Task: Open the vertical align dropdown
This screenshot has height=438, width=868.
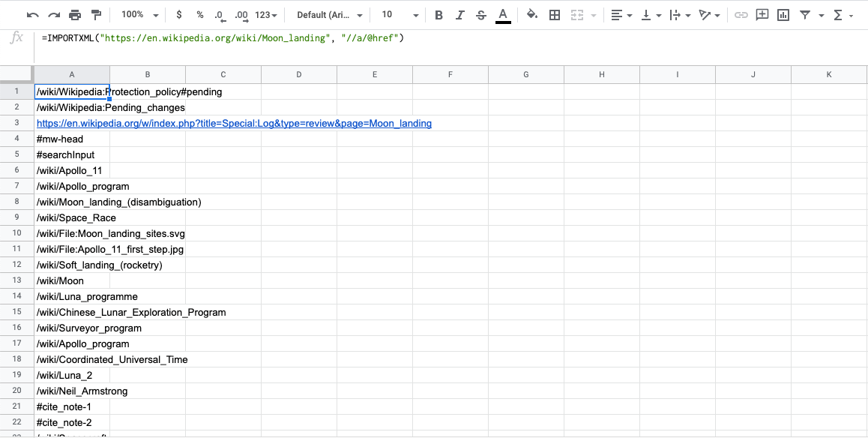Action: point(651,15)
